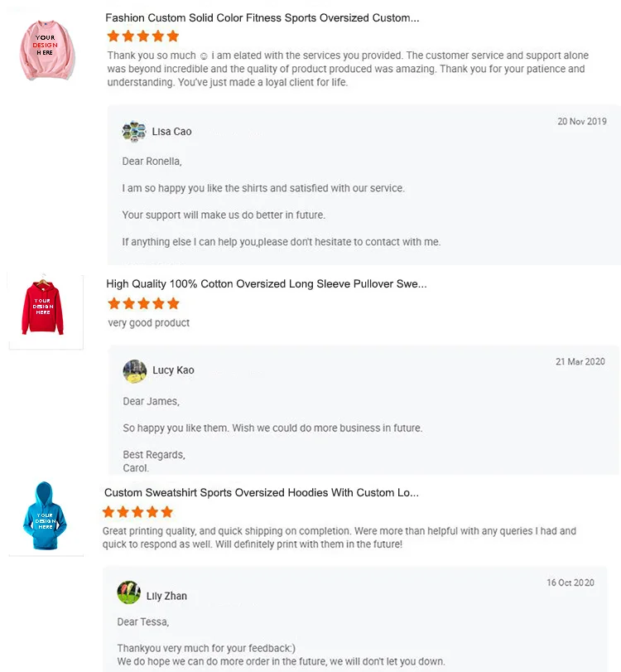
Task: Open the "Fashion Custom Solid Color Fitness" product title
Action: pyautogui.click(x=262, y=18)
